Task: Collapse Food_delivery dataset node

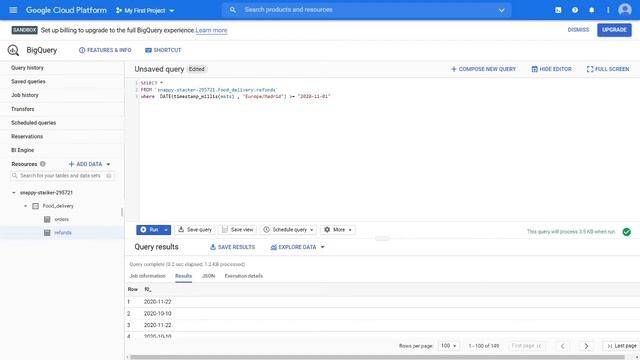Action: click(x=25, y=206)
